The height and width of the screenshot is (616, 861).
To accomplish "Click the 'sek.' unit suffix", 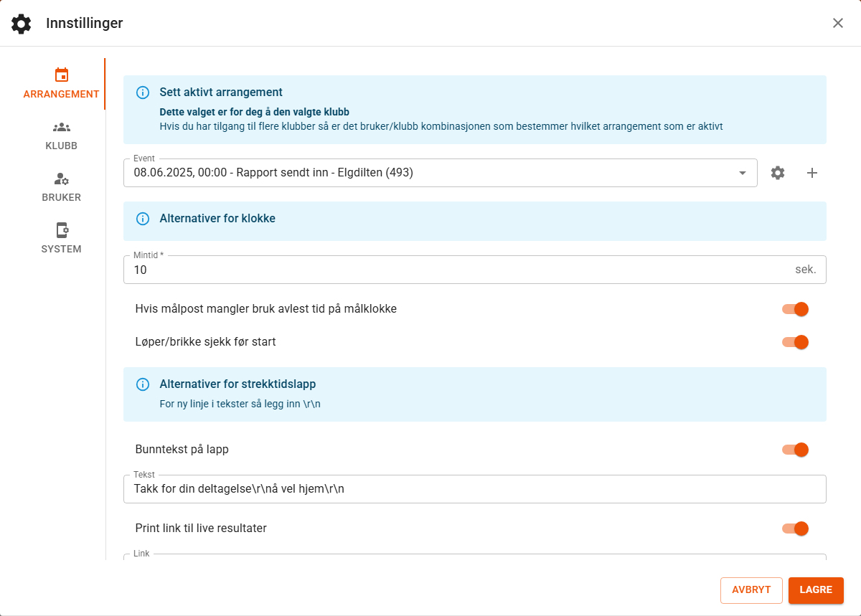I will (806, 270).
